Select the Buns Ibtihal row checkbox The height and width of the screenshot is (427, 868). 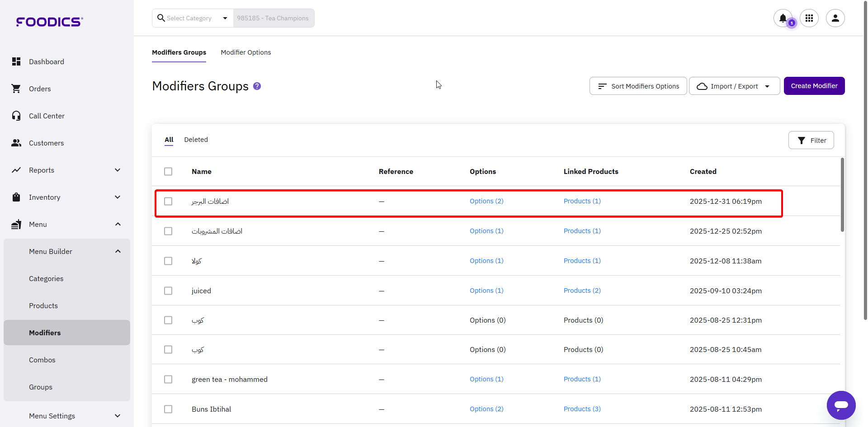(x=168, y=409)
